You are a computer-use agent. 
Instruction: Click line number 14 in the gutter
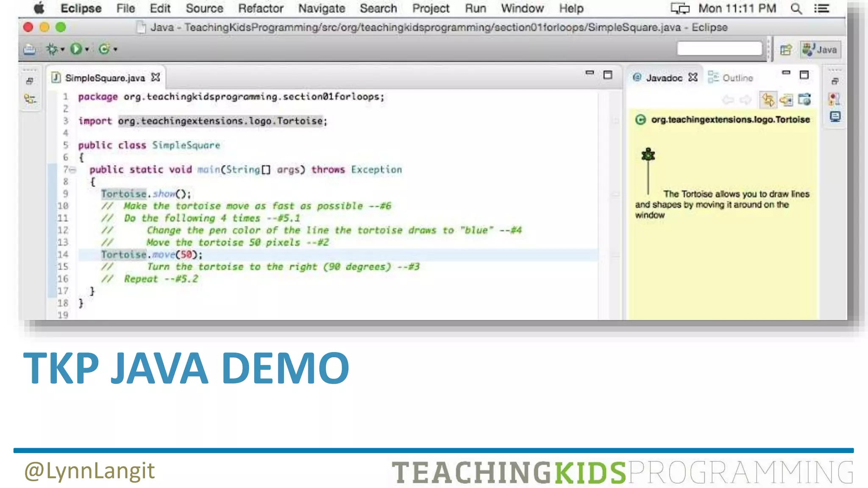pyautogui.click(x=63, y=255)
